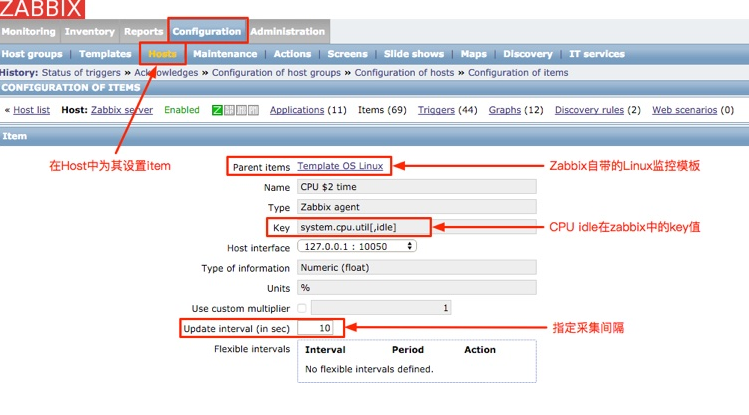Click the grey SNMP availability icon
Viewport: 749px width, 415px height.
[x=229, y=110]
